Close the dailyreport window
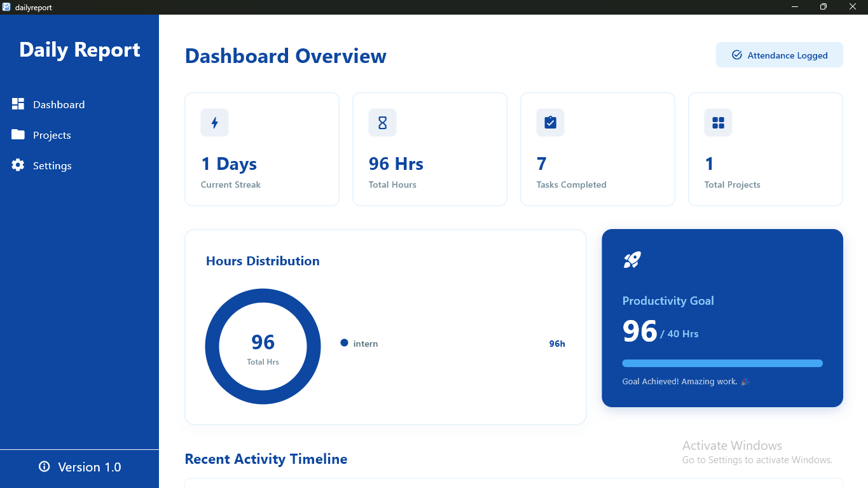 pyautogui.click(x=853, y=7)
